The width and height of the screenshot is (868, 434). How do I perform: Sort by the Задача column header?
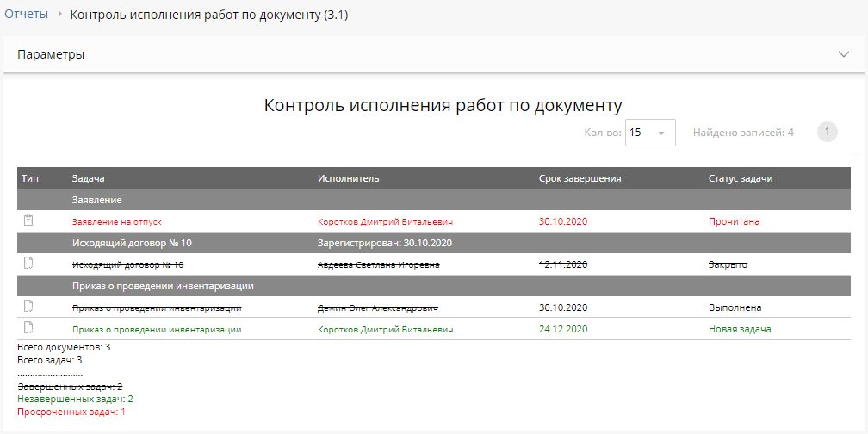88,178
